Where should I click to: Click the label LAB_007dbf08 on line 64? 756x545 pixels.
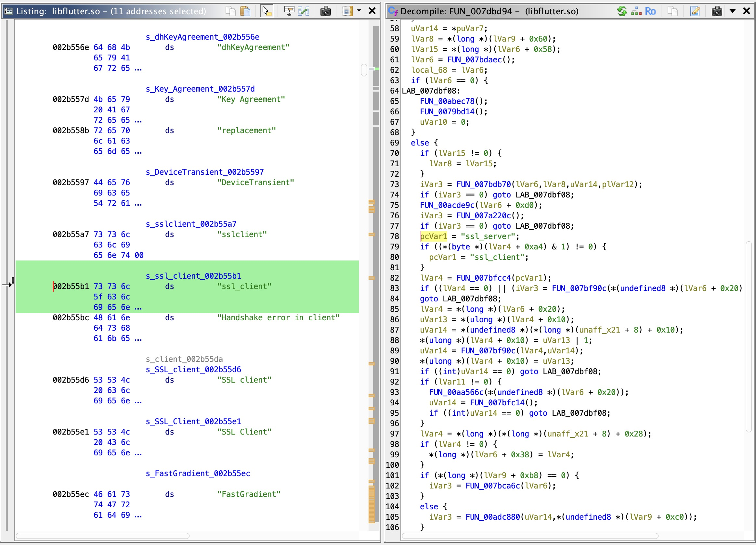point(431,91)
